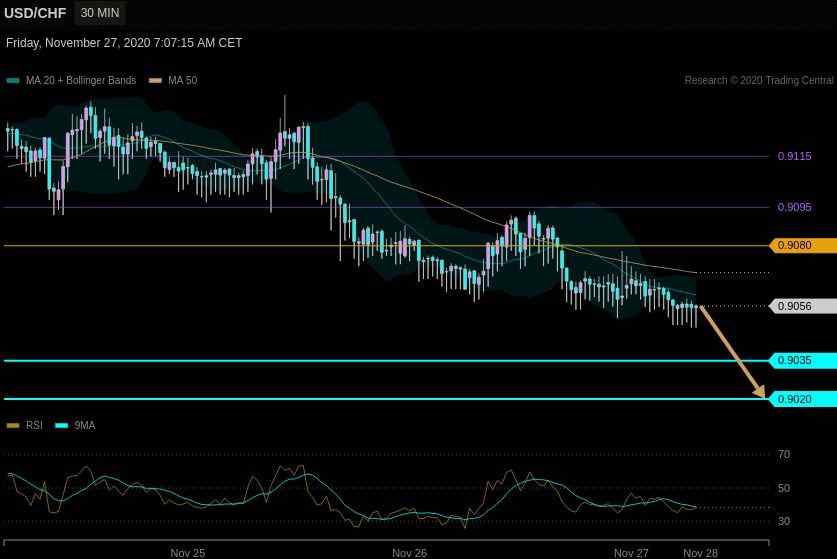Click the 30 MIN timeframe button
Viewport: 837px width, 559px height.
[x=100, y=13]
